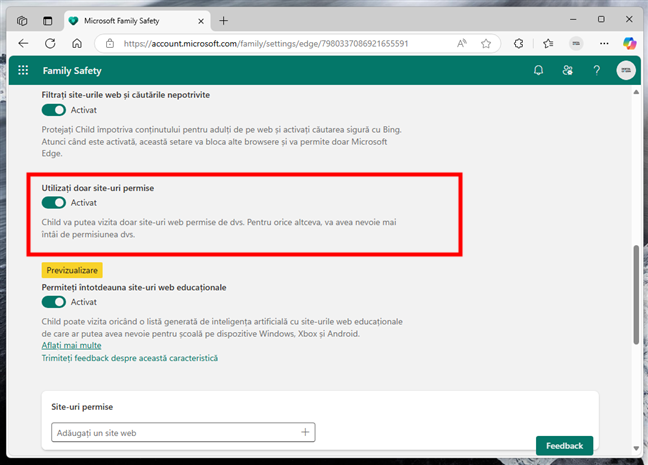
Task: Maximize the Edge window
Action: point(601,19)
